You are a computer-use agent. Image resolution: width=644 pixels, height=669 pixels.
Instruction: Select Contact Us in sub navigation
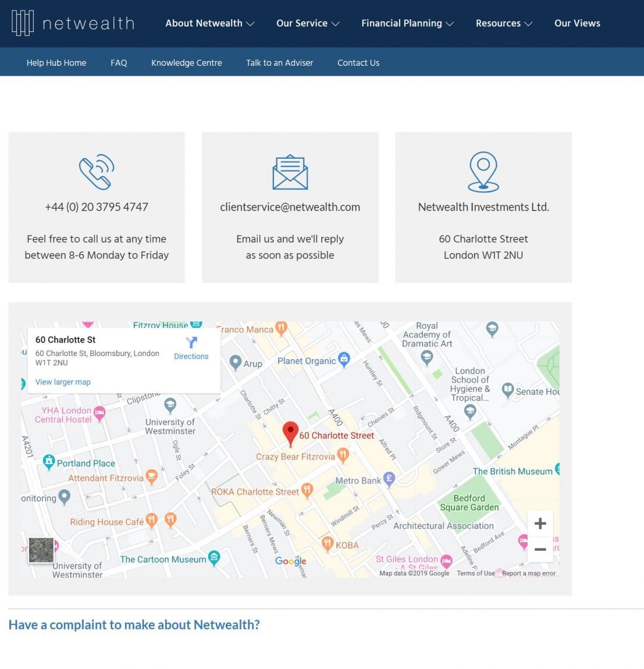click(x=358, y=63)
